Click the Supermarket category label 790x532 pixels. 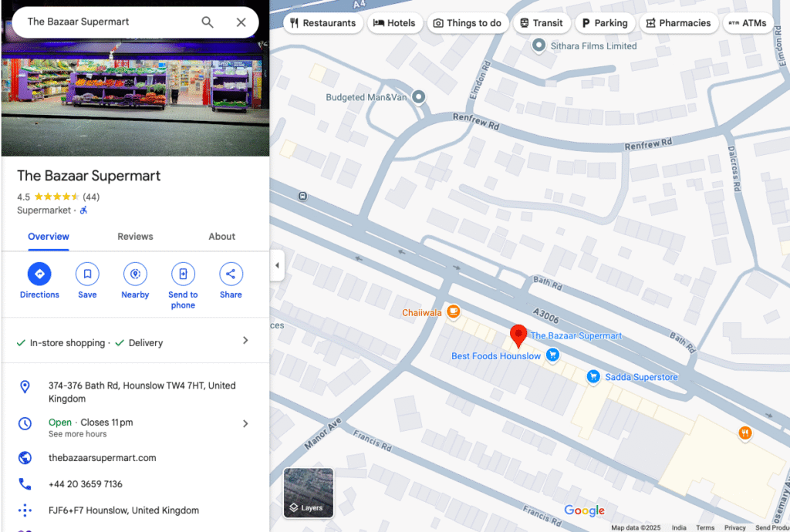point(44,210)
